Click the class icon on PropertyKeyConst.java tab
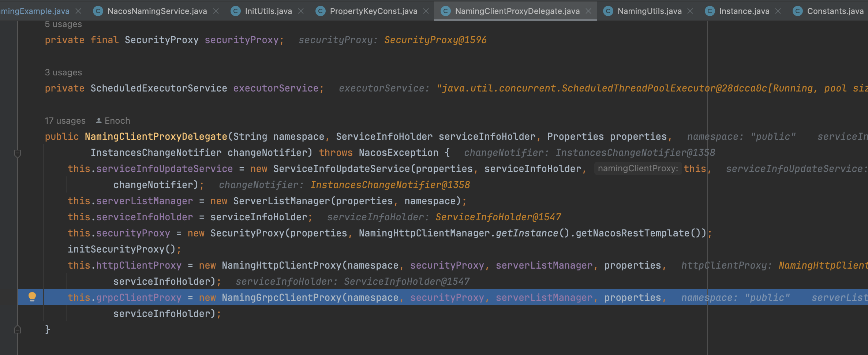 [320, 11]
